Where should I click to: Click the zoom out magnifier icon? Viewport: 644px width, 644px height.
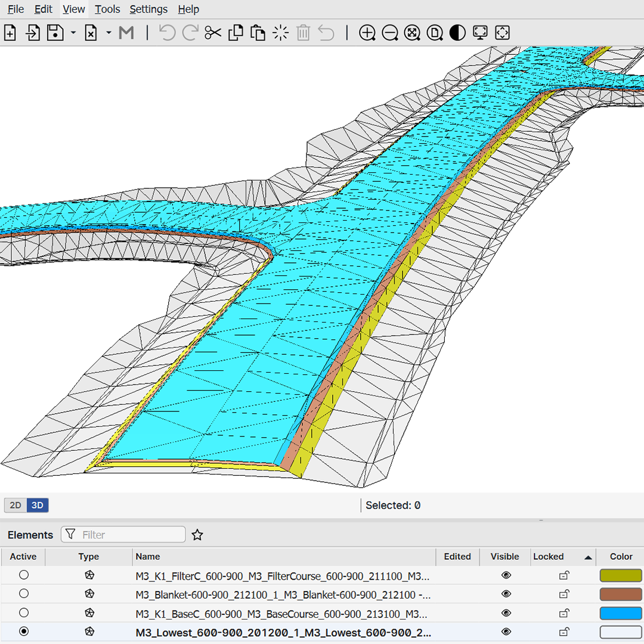click(x=390, y=33)
